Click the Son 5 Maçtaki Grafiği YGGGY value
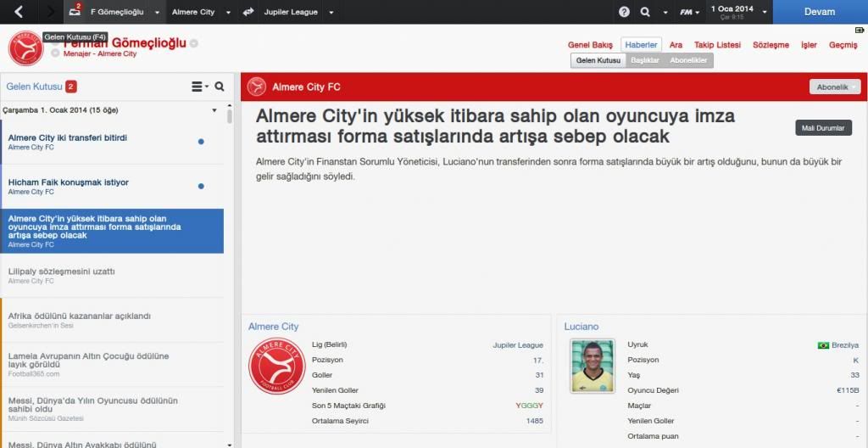Viewport: 868px width, 448px height. coord(529,406)
